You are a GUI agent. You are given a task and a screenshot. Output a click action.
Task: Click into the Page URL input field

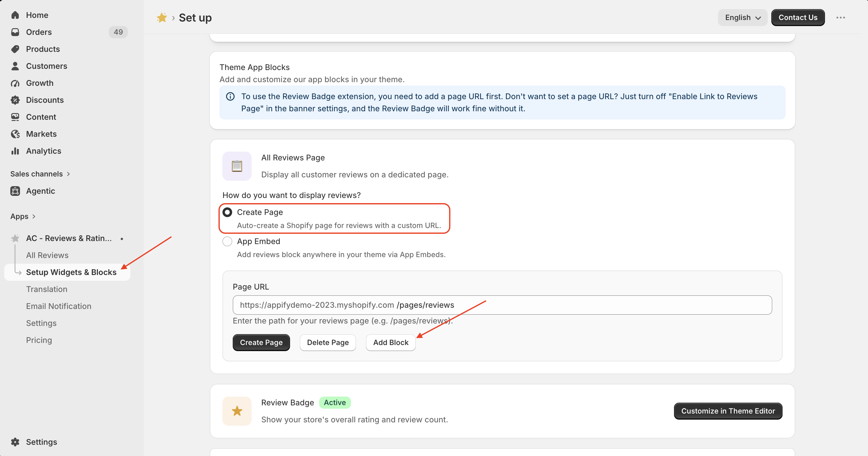pyautogui.click(x=502, y=305)
